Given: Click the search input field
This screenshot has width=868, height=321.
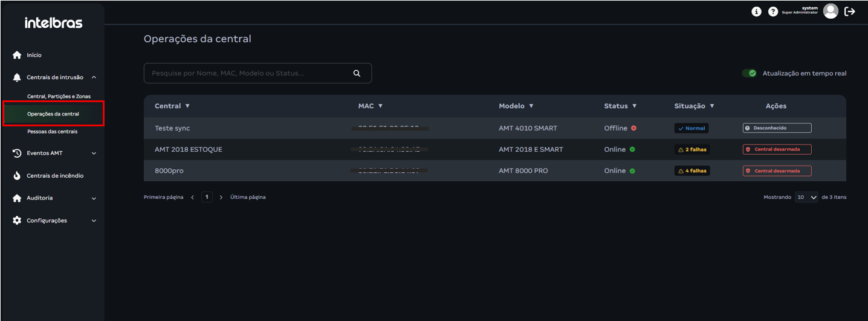Looking at the screenshot, I should (248, 73).
